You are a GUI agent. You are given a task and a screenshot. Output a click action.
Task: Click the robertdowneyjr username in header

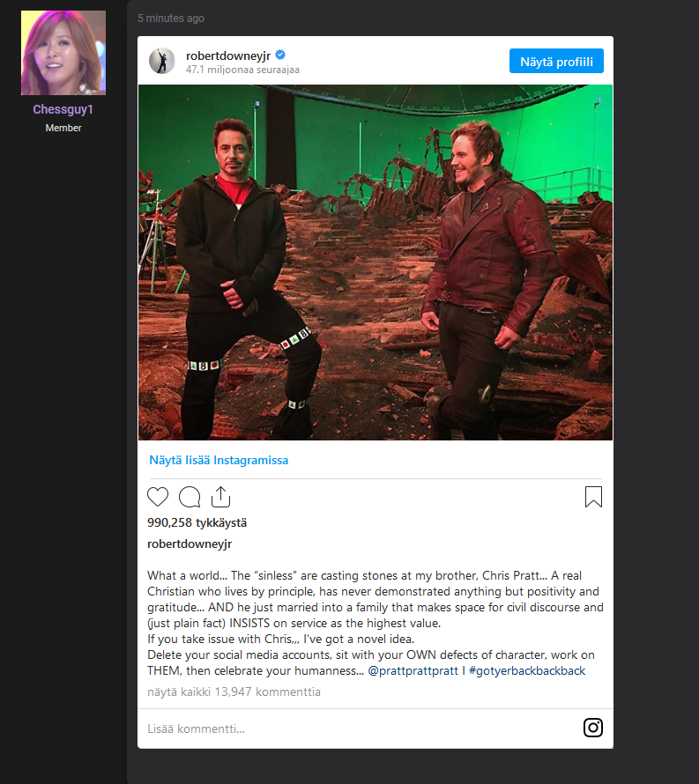tap(228, 55)
